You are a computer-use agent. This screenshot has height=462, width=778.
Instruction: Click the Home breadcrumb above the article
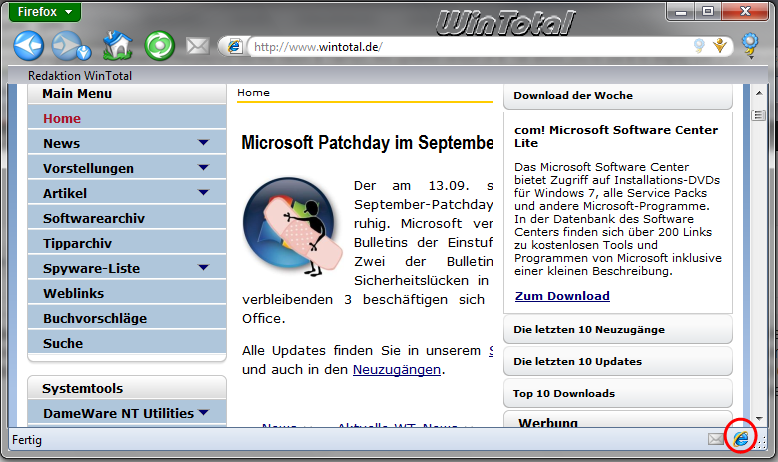[x=254, y=93]
